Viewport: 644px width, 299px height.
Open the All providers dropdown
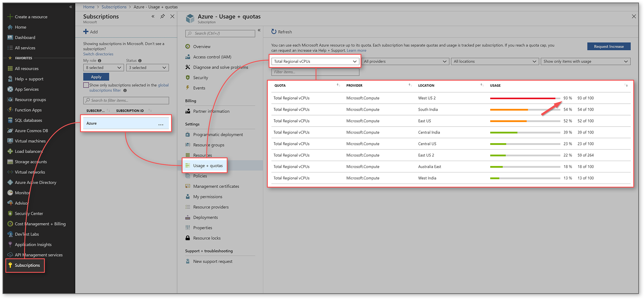point(405,61)
